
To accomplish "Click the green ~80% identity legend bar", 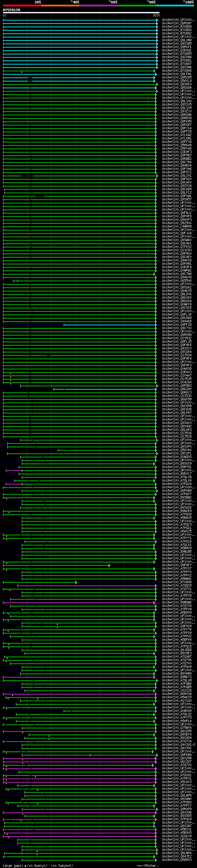I will click(x=137, y=6).
